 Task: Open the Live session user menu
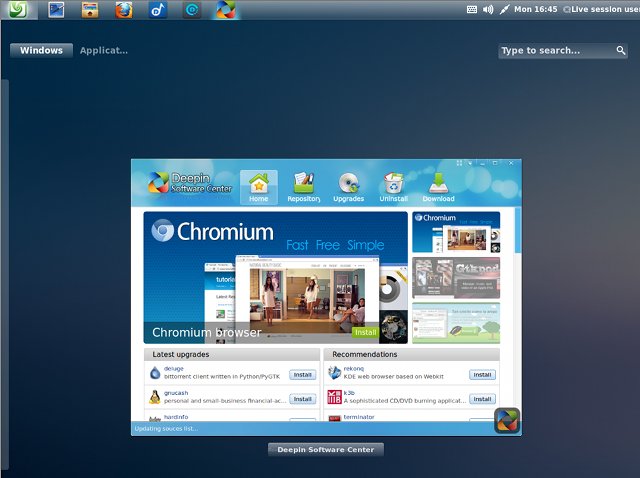(601, 9)
